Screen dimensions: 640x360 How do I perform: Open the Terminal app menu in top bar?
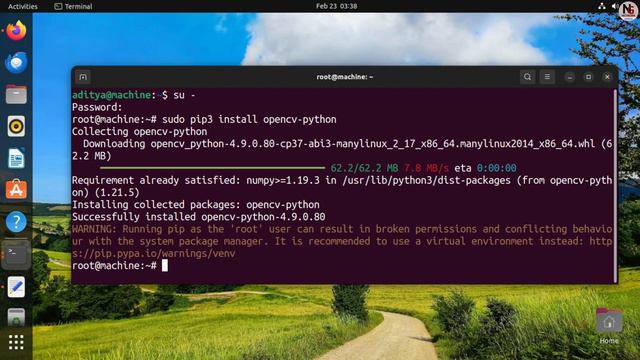73,6
